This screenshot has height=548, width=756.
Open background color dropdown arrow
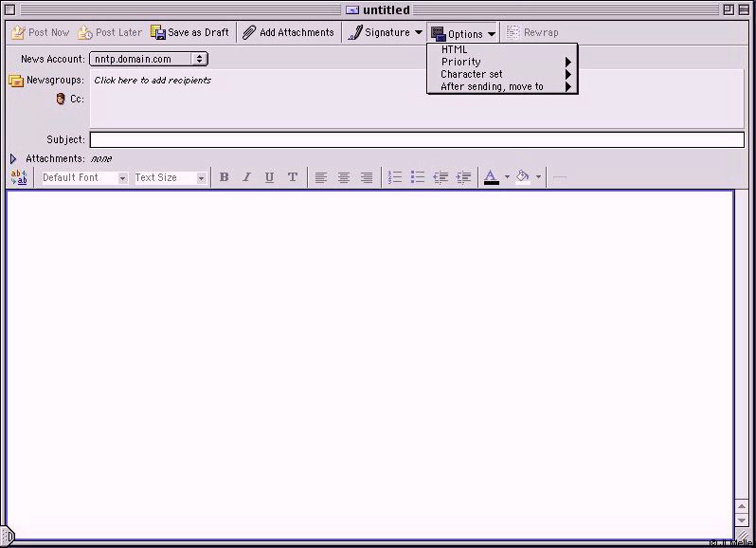pyautogui.click(x=538, y=177)
